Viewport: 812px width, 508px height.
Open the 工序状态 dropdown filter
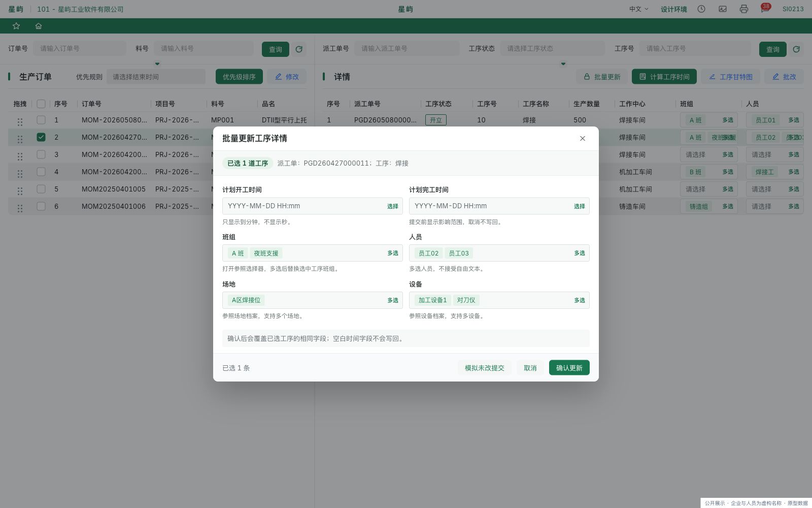(553, 48)
